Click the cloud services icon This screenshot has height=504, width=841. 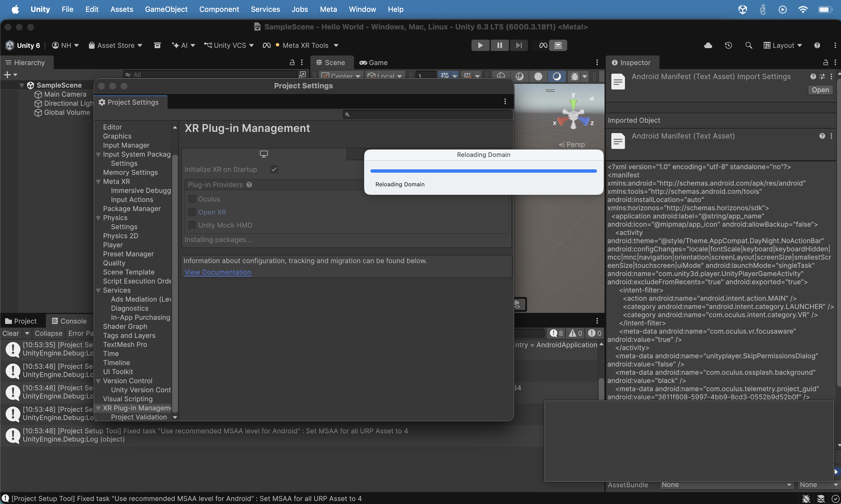(x=708, y=45)
